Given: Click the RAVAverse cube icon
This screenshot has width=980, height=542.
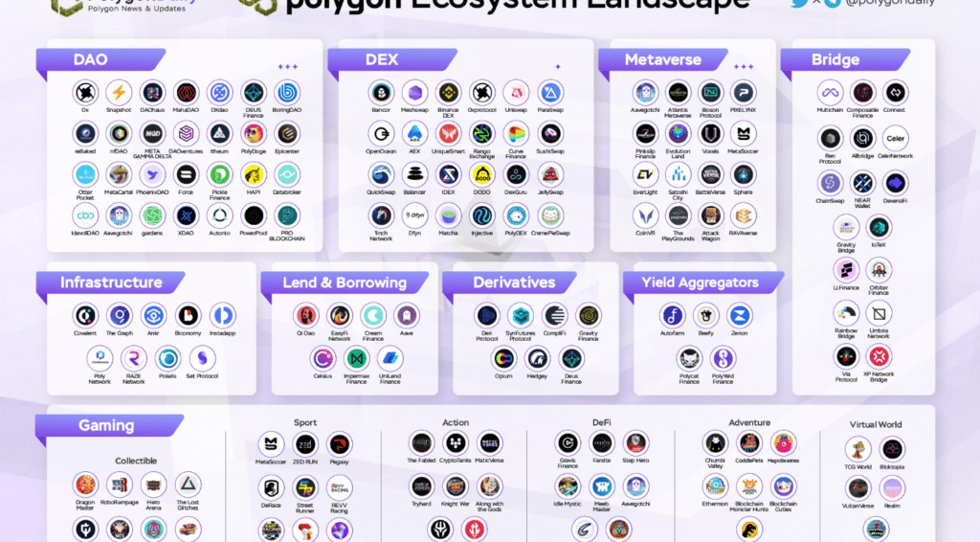Looking at the screenshot, I should click(743, 216).
